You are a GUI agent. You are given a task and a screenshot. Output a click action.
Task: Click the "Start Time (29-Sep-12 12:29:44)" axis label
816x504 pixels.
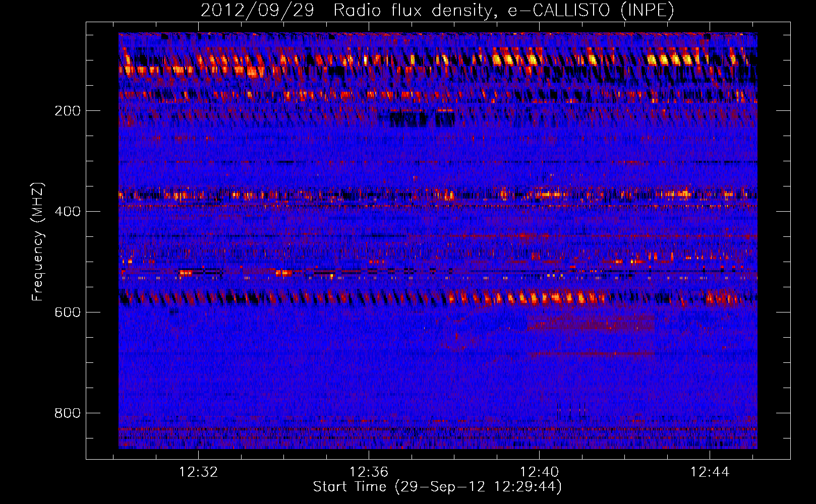[x=437, y=487]
